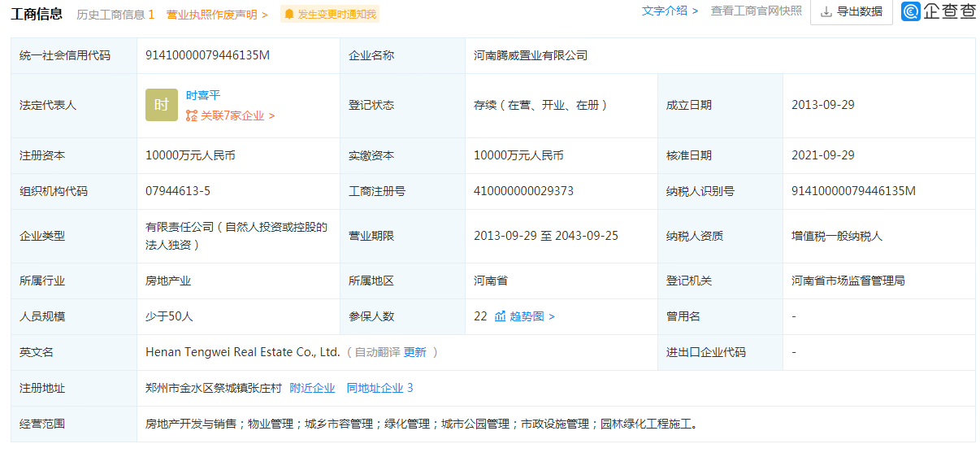Viewport: 980px width, 457px height.
Task: Expand 营业执照作废声明
Action: point(216,15)
